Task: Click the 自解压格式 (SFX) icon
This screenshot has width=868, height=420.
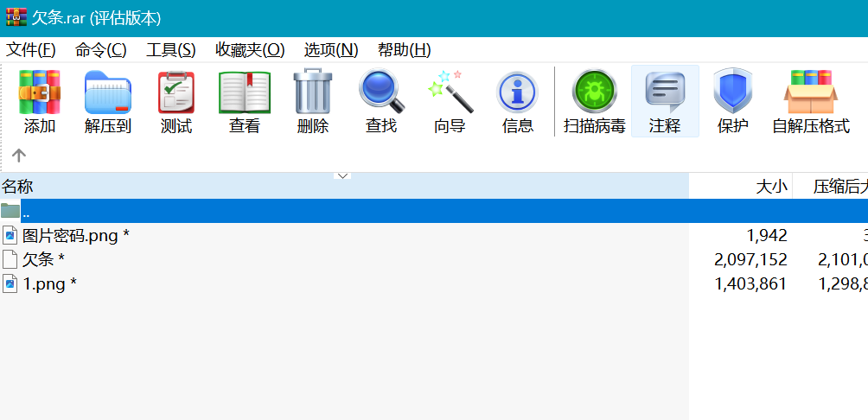Action: (x=810, y=92)
